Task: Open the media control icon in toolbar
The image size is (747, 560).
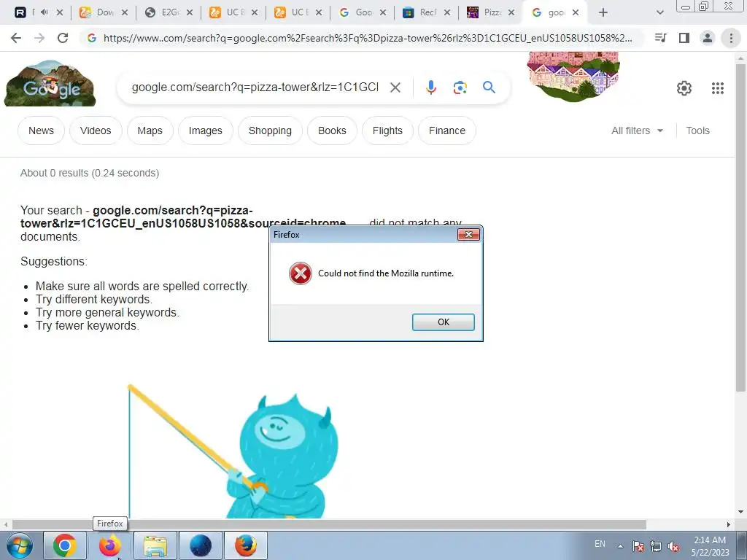Action: [x=660, y=38]
